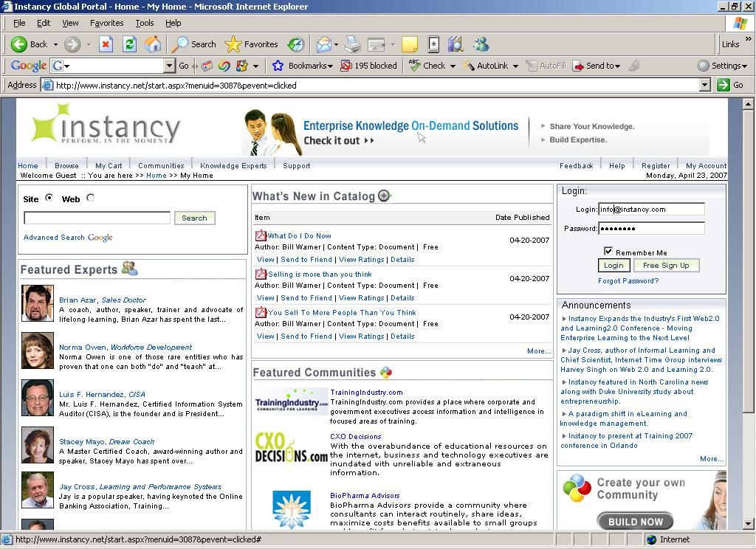Click the Forward arrow icon

point(72,44)
